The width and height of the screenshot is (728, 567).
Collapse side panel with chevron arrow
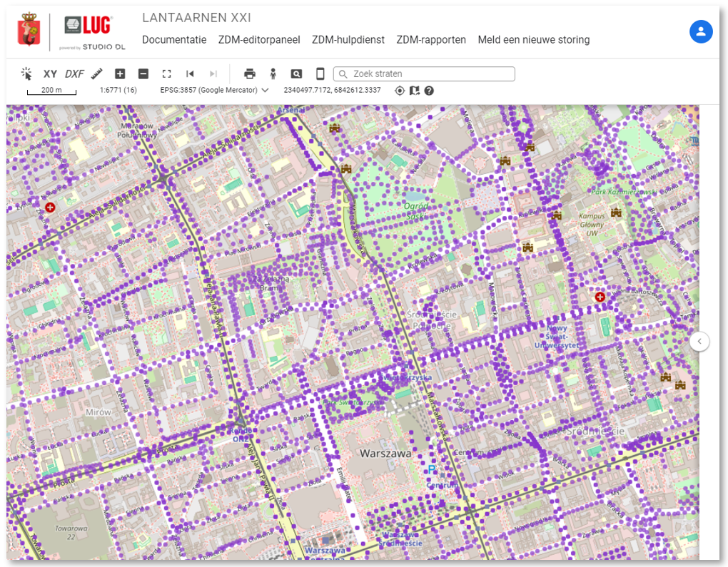coord(699,342)
